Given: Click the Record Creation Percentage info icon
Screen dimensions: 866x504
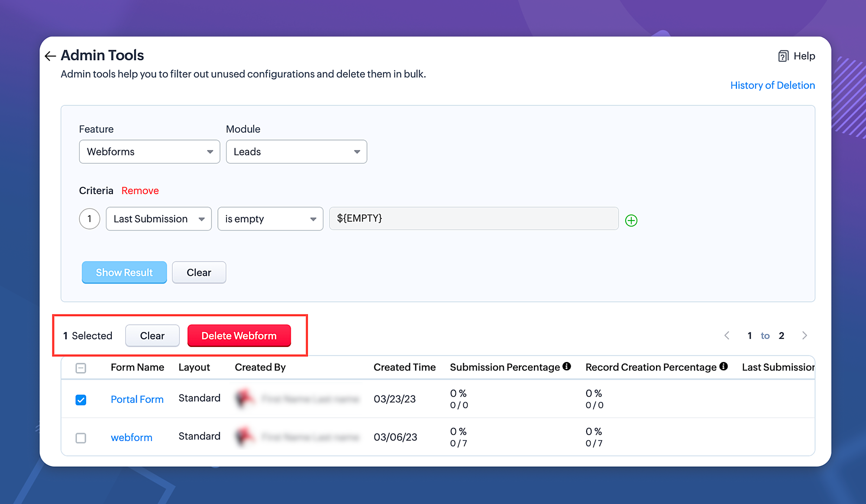Looking at the screenshot, I should 723,366.
